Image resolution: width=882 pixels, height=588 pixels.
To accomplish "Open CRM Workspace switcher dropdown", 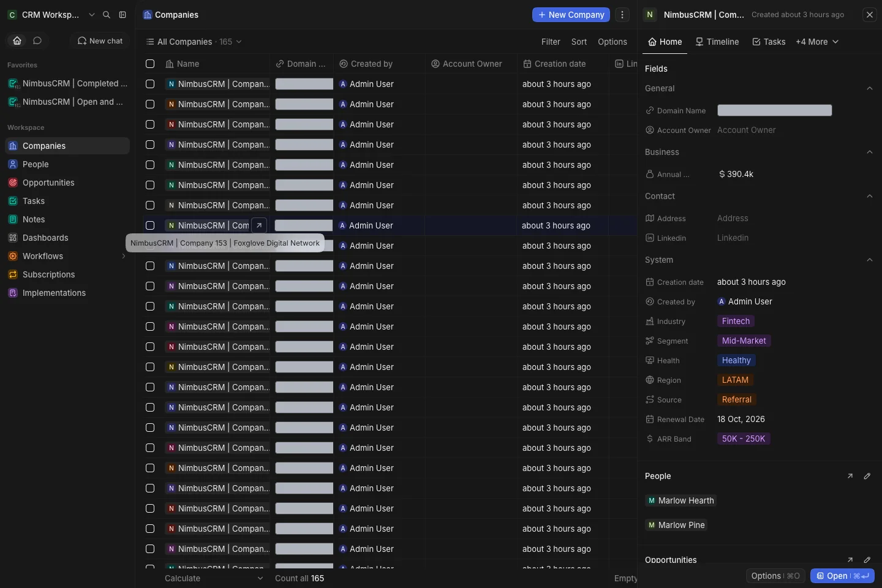I will coord(51,15).
